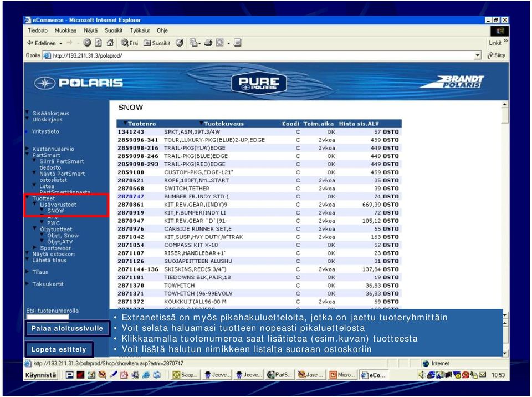Open the Etsi search magnifier button
Screen dimensions: 532x397
tap(130, 43)
